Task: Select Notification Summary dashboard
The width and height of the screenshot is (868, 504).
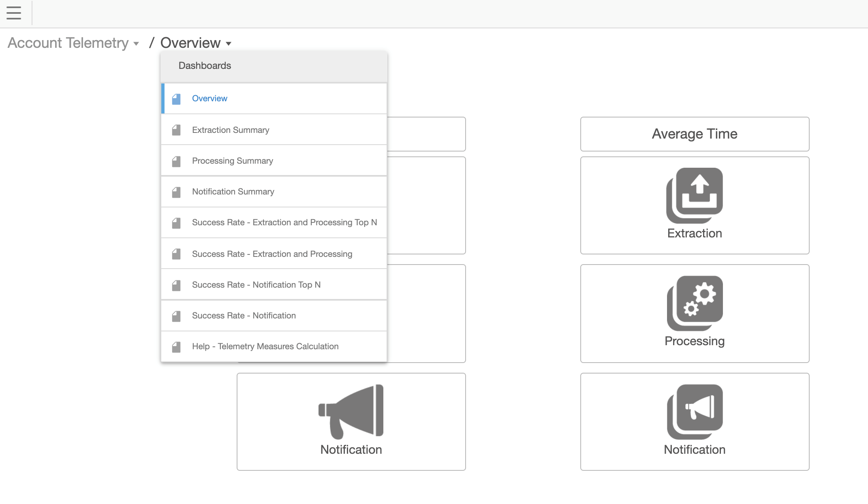Action: (x=233, y=192)
